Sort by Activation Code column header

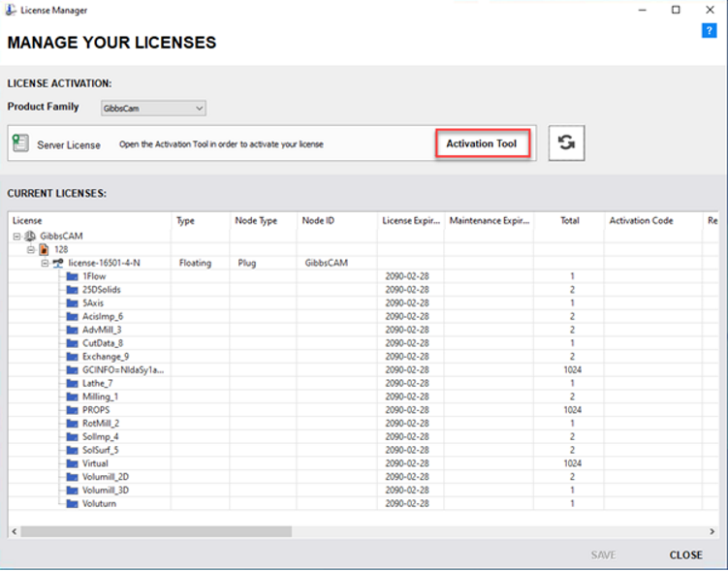[653, 220]
